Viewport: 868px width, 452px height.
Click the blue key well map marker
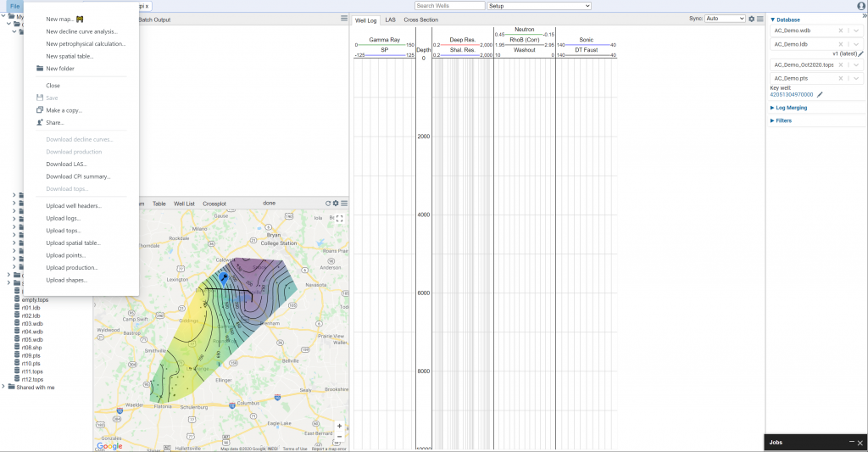(x=224, y=278)
